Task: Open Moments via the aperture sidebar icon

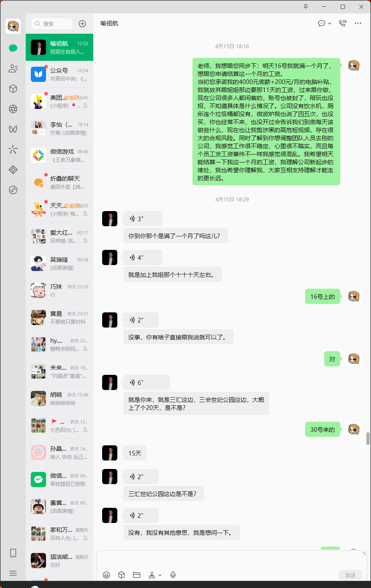Action: pyautogui.click(x=13, y=109)
